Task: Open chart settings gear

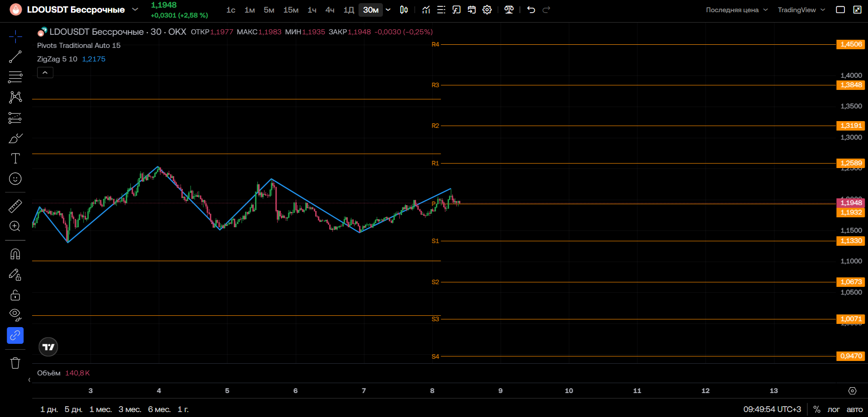Action: [487, 10]
